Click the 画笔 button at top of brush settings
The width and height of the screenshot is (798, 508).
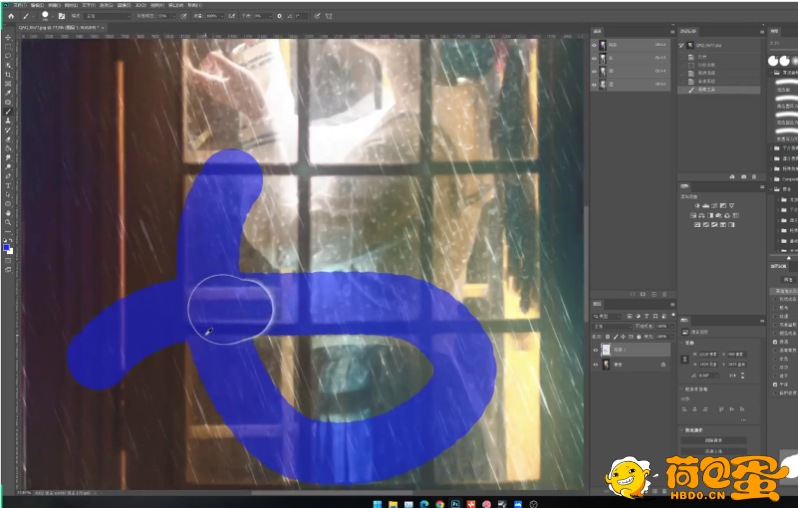click(788, 280)
